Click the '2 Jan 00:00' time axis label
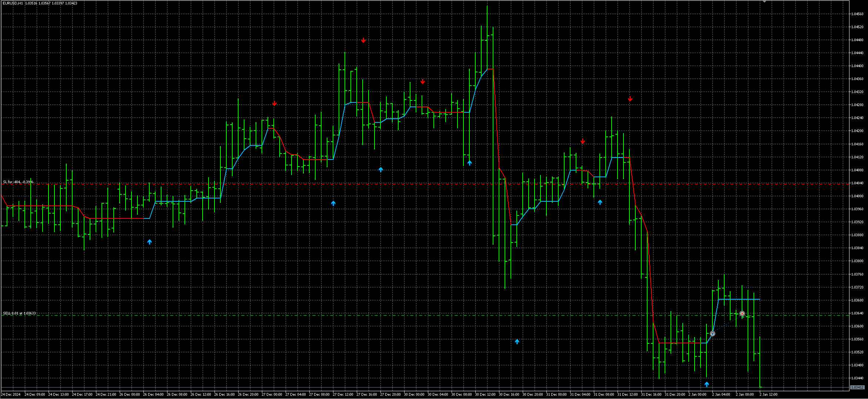This screenshot has height=399, width=868. (697, 395)
